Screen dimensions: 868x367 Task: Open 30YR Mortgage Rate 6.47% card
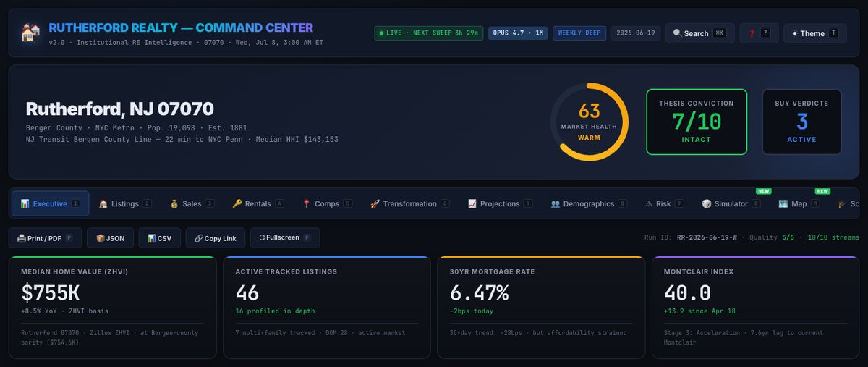tap(541, 307)
